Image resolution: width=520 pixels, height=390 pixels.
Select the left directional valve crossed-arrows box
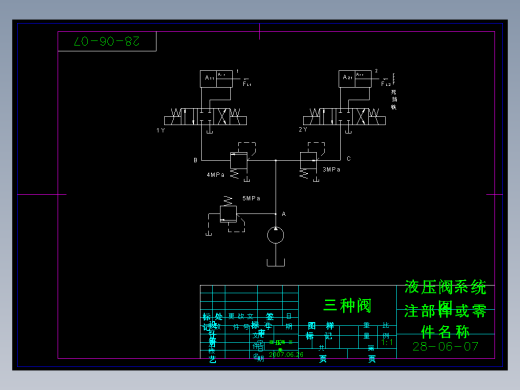(222, 116)
